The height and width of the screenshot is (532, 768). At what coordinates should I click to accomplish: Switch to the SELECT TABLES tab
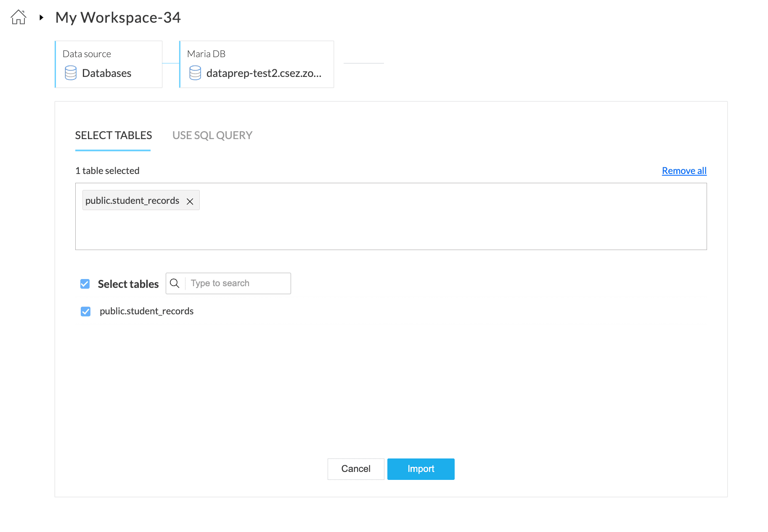[x=114, y=135]
